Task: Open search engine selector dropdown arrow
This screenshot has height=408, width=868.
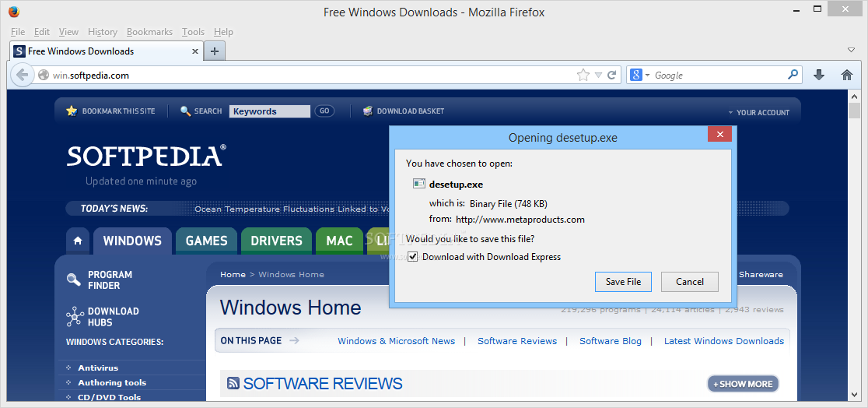Action: pos(647,76)
